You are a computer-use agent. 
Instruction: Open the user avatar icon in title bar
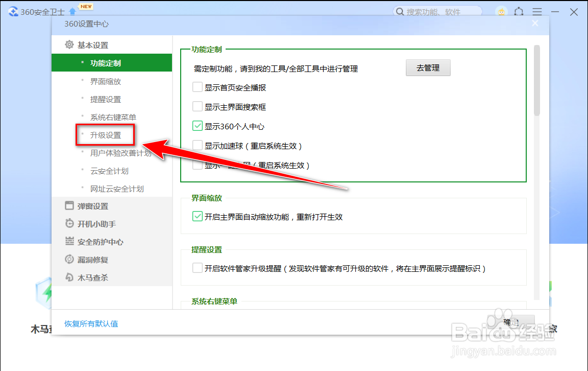pyautogui.click(x=501, y=12)
